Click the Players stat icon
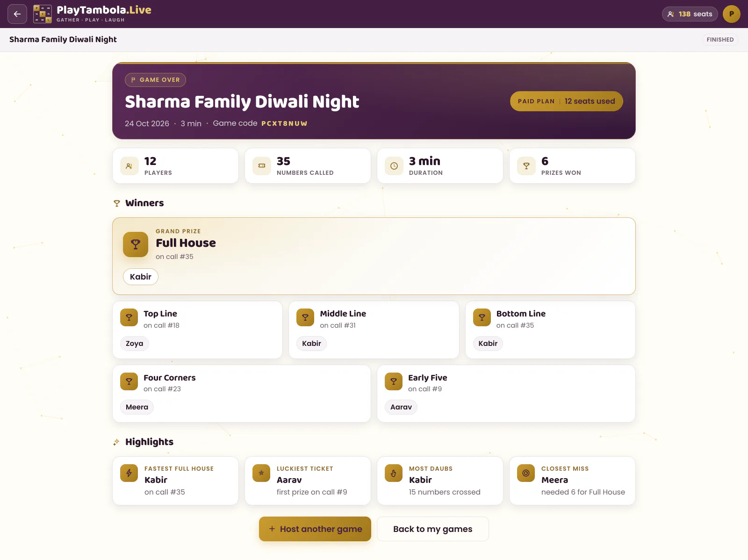Viewport: 748px width, 560px height. 129,166
